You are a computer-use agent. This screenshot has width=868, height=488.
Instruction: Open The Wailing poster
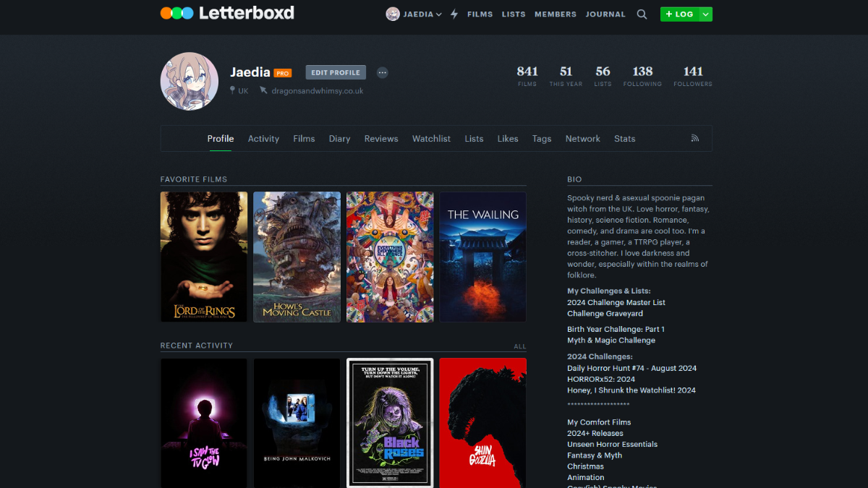[x=483, y=257]
